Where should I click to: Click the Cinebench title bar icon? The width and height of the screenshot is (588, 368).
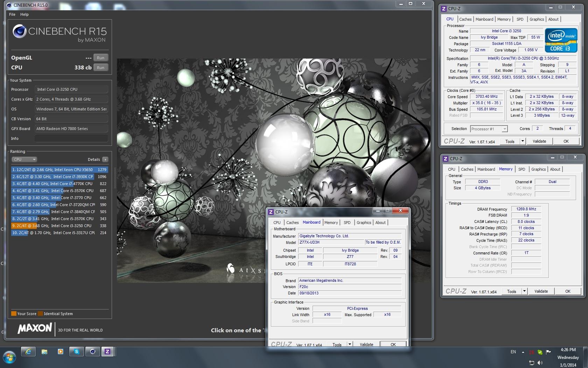(x=8, y=5)
